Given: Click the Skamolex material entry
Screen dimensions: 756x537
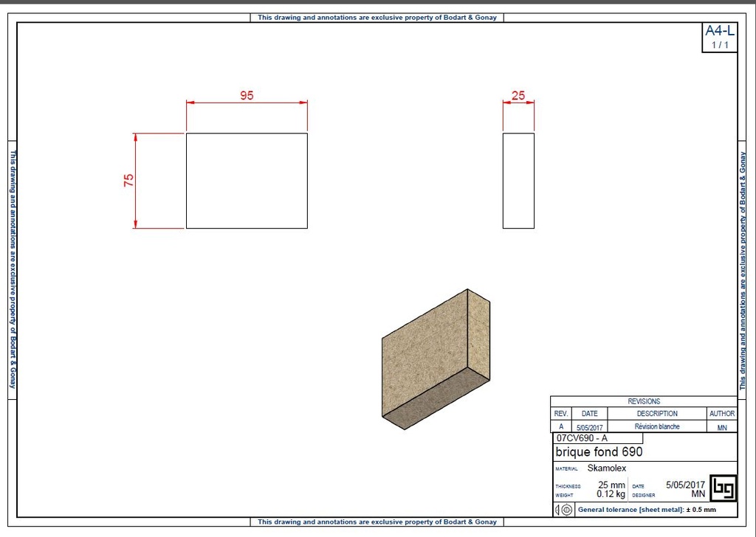Looking at the screenshot, I should tap(607, 468).
